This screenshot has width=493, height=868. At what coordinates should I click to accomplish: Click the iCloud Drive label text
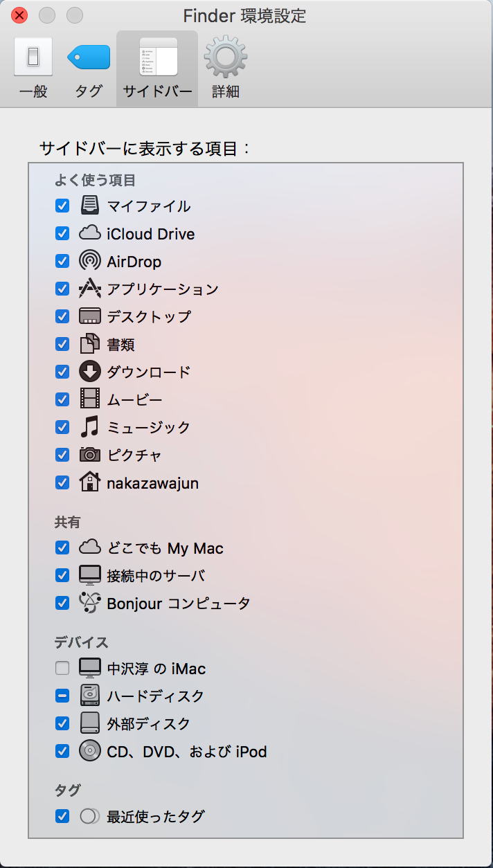[151, 234]
